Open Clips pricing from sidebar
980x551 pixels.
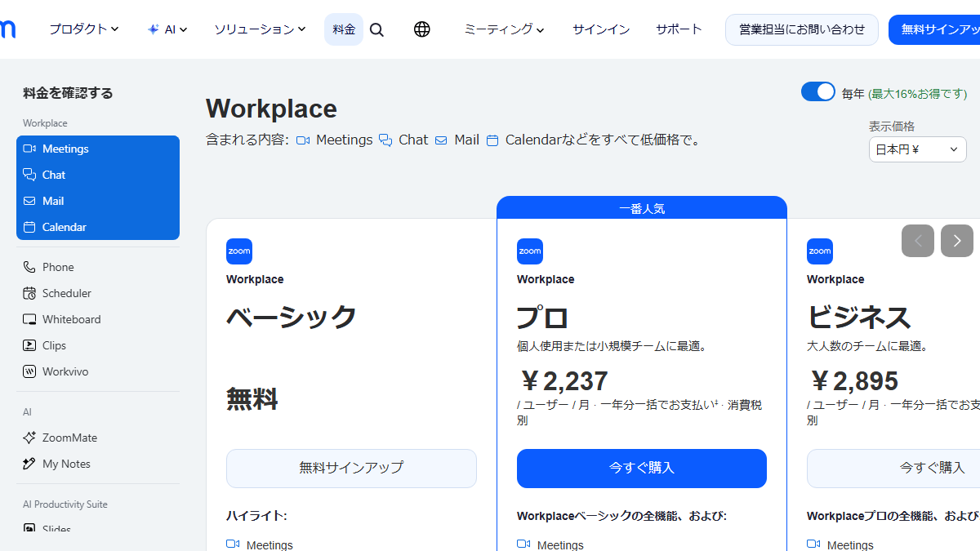pos(98,345)
